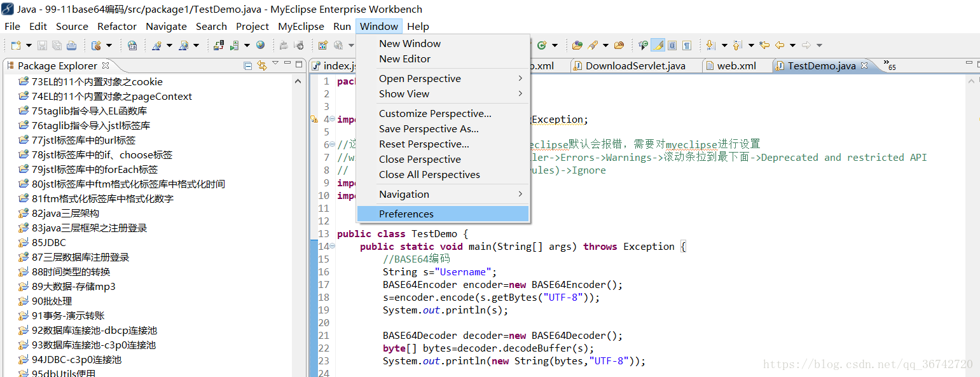Select Reset Perspective... entry
The height and width of the screenshot is (377, 980).
pyautogui.click(x=443, y=144)
